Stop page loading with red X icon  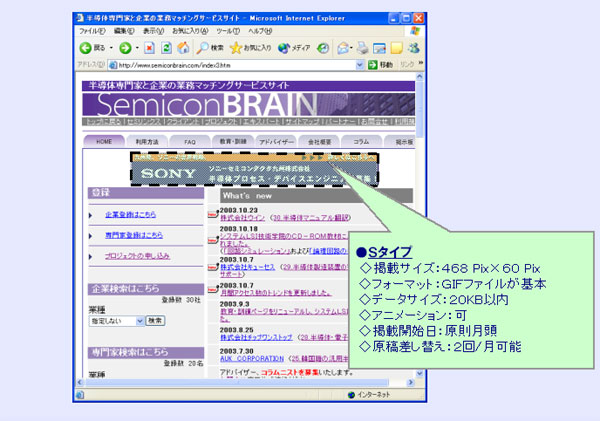tap(149, 48)
